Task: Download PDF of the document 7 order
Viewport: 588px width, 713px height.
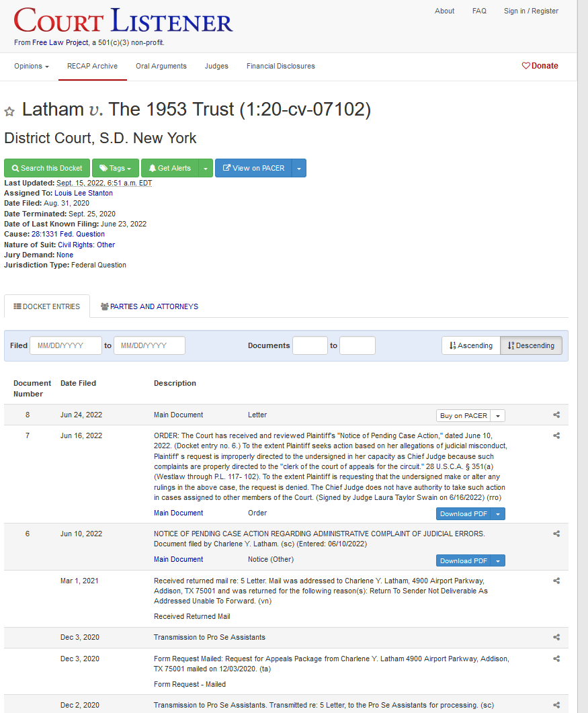Action: click(464, 514)
